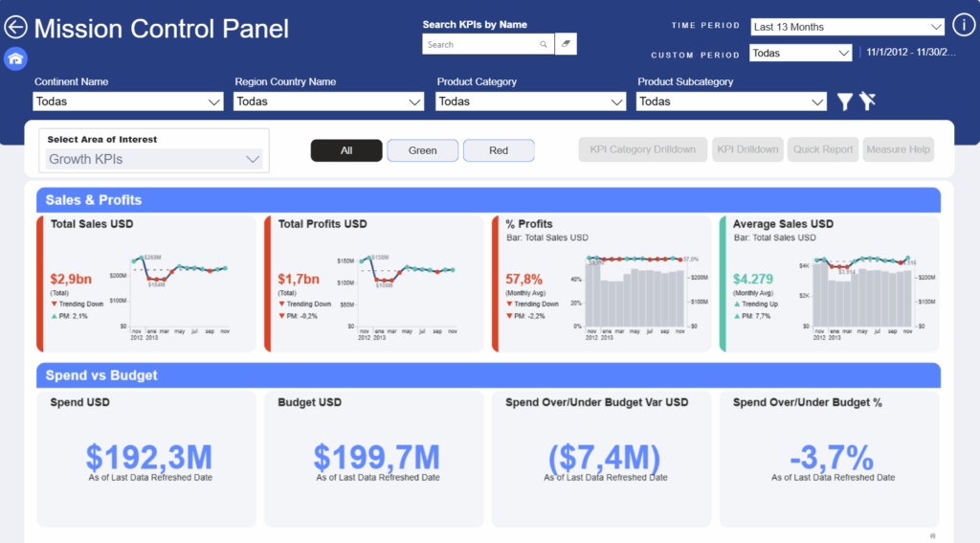Click the KPI Category Drilldown button
The width and height of the screenshot is (980, 543).
pos(643,149)
